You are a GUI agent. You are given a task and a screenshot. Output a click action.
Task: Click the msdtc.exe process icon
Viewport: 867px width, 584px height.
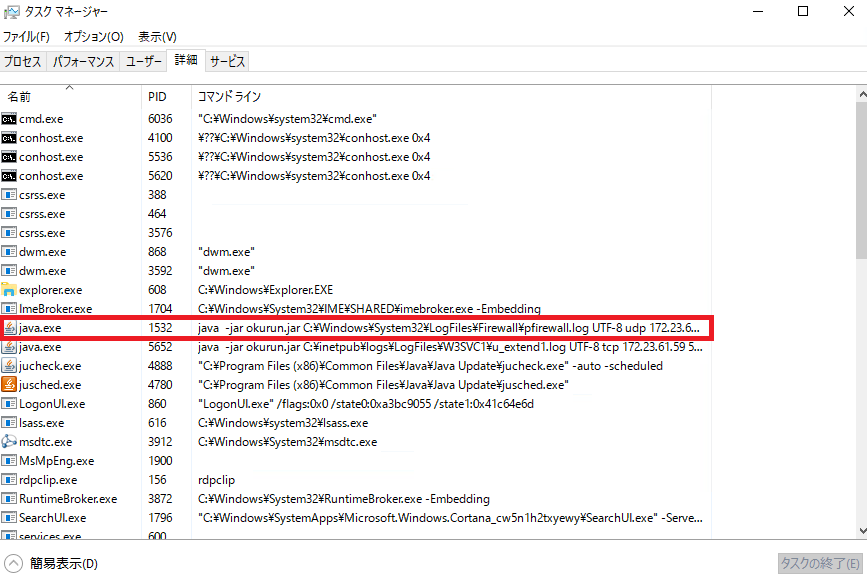click(x=9, y=442)
